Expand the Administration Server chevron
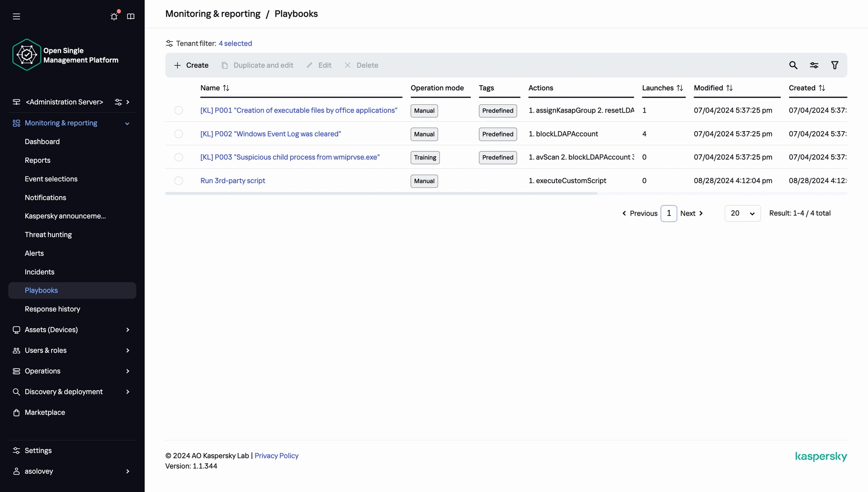Viewport: 868px width, 492px height. (x=128, y=102)
